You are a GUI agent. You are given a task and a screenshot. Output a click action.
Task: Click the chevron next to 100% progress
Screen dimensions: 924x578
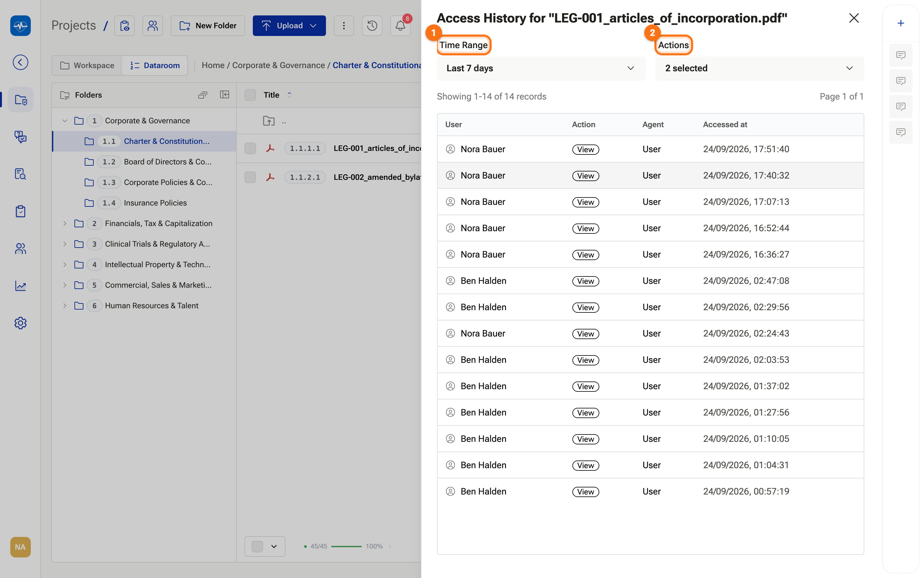pos(390,546)
